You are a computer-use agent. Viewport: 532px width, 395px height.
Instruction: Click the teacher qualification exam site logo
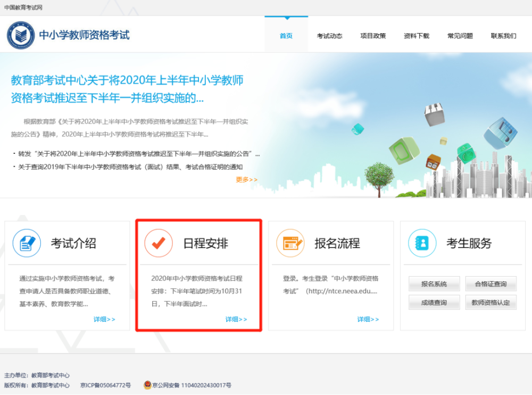point(21,35)
